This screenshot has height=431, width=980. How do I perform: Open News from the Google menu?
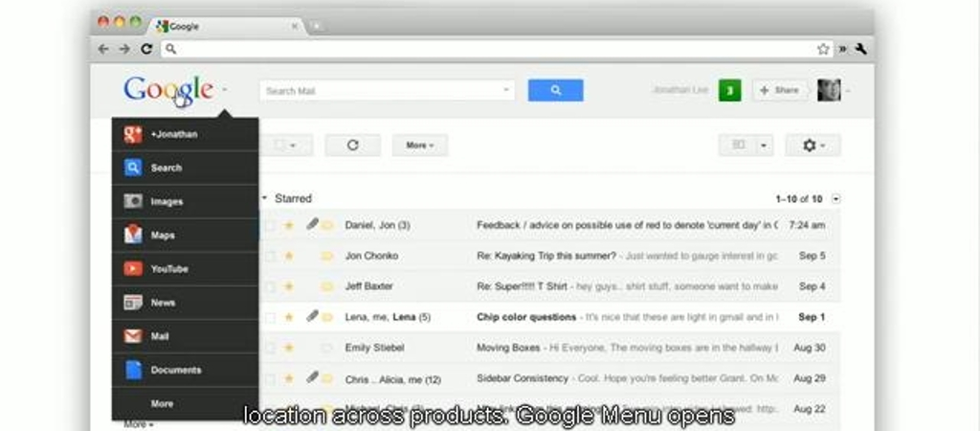pos(185,303)
